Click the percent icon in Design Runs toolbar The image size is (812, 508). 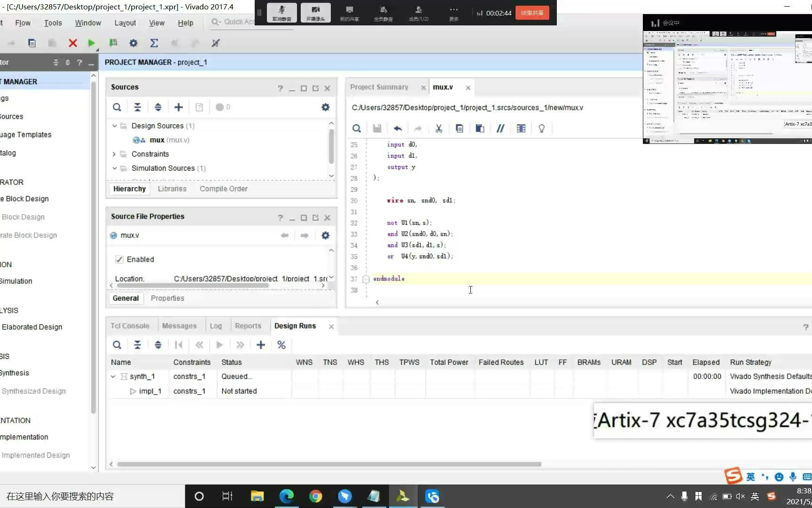click(x=281, y=345)
